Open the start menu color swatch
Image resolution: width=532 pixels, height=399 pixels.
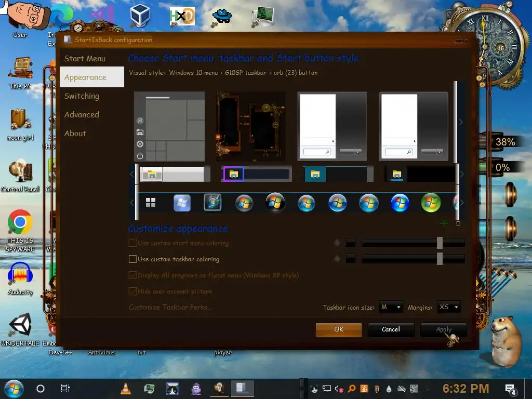[x=351, y=243]
